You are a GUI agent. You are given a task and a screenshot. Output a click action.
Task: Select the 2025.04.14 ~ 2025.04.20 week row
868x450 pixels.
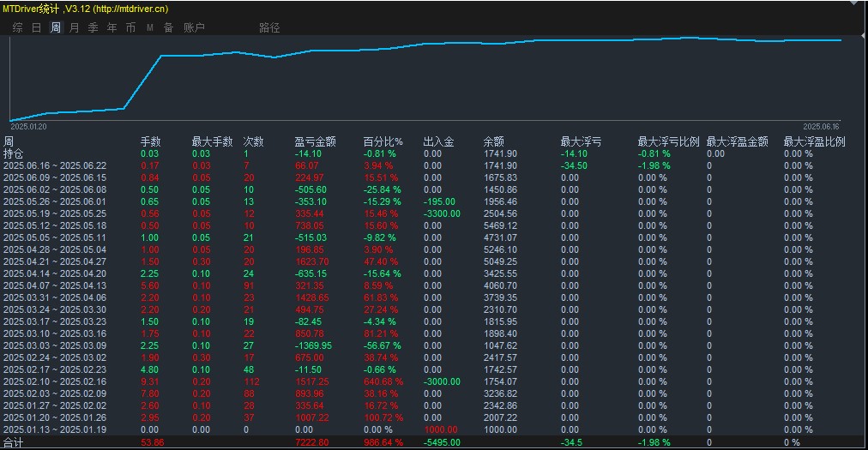(x=434, y=273)
